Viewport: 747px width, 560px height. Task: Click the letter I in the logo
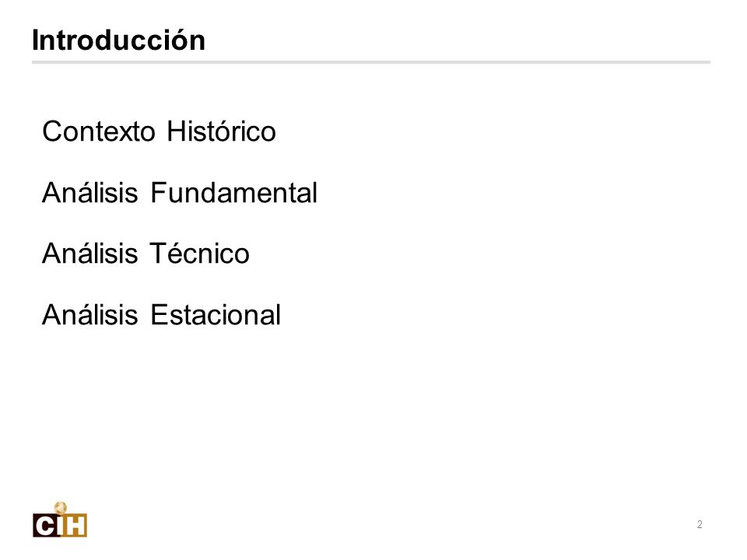(x=60, y=526)
